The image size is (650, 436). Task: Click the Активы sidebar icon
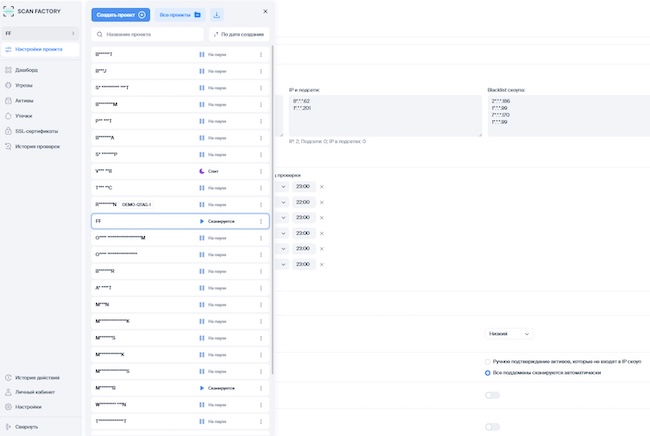click(x=8, y=101)
